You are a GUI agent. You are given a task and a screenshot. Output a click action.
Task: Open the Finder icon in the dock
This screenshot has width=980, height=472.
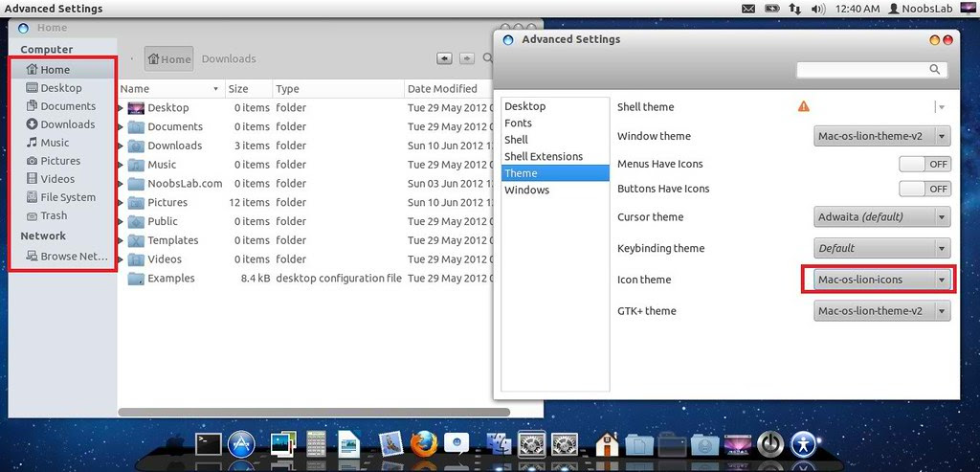tap(499, 444)
